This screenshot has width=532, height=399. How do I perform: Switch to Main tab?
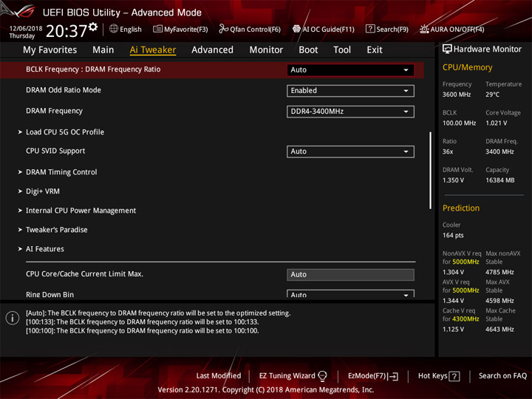point(103,50)
